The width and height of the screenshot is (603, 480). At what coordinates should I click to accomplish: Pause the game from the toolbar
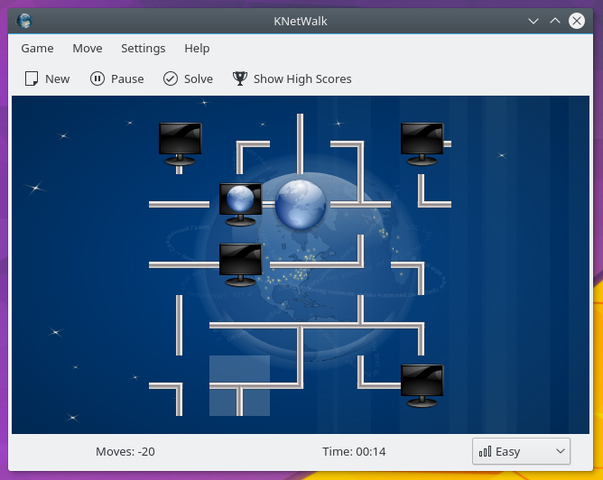coord(117,78)
